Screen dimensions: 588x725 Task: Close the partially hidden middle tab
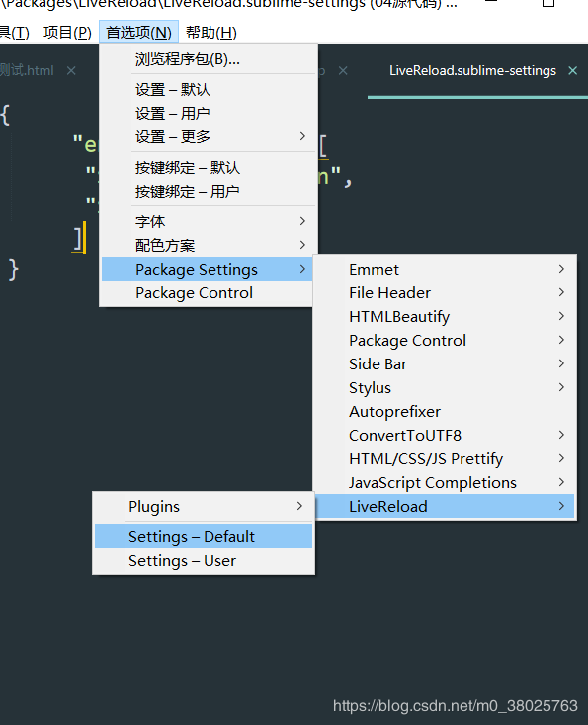tap(343, 70)
